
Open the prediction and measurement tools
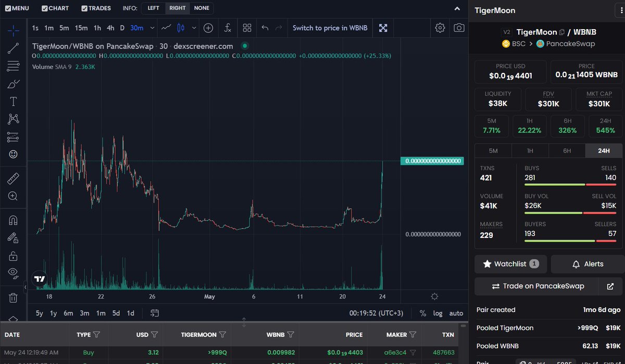pos(14,137)
